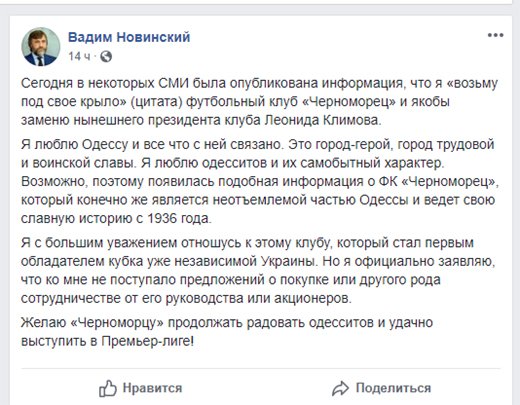The width and height of the screenshot is (520, 405).
Task: Click the Share arrow icon
Action: (x=340, y=389)
